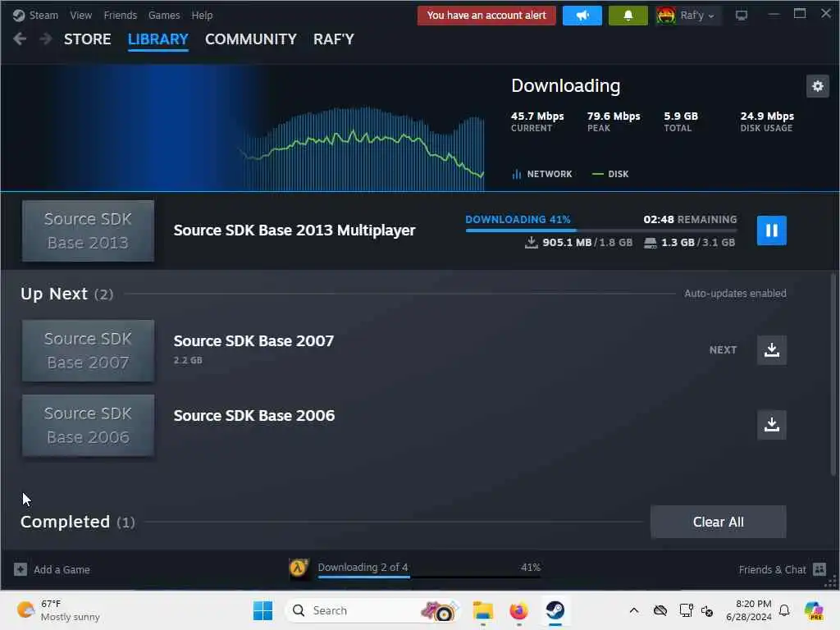
Task: Open download settings gear icon
Action: [818, 86]
